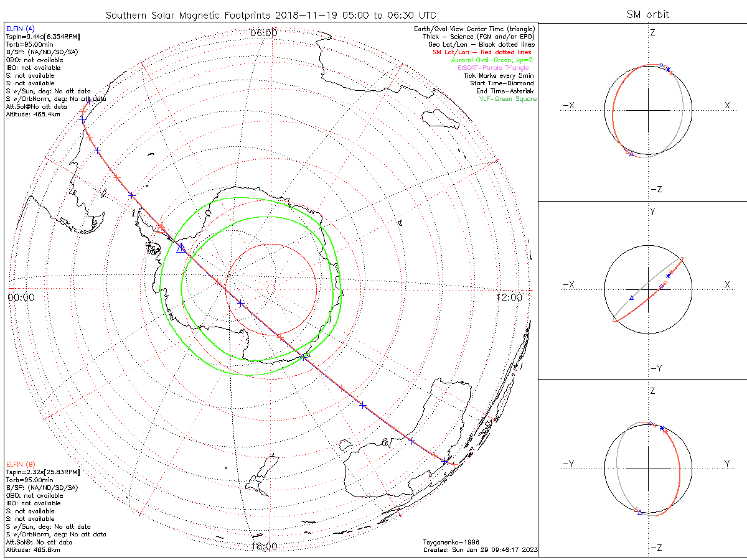Click blue asterisk in top SM orbit panel
747x560 pixels.
[669, 70]
